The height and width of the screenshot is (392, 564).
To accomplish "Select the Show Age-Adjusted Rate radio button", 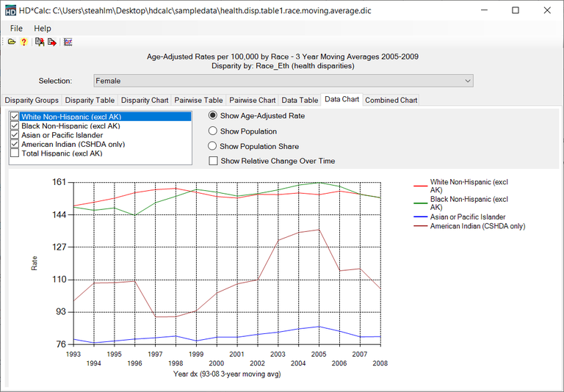I will coord(214,116).
